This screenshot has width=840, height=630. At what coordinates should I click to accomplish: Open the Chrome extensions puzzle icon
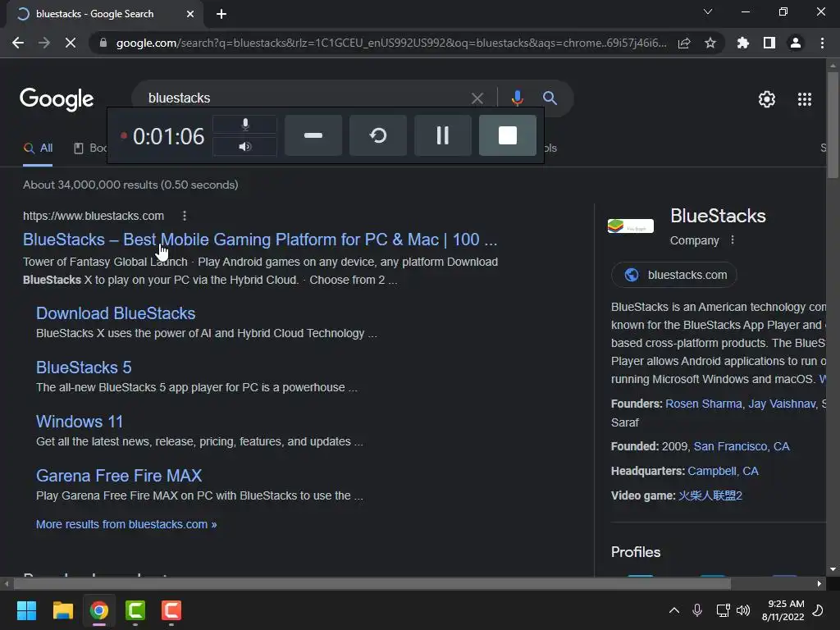coord(742,43)
